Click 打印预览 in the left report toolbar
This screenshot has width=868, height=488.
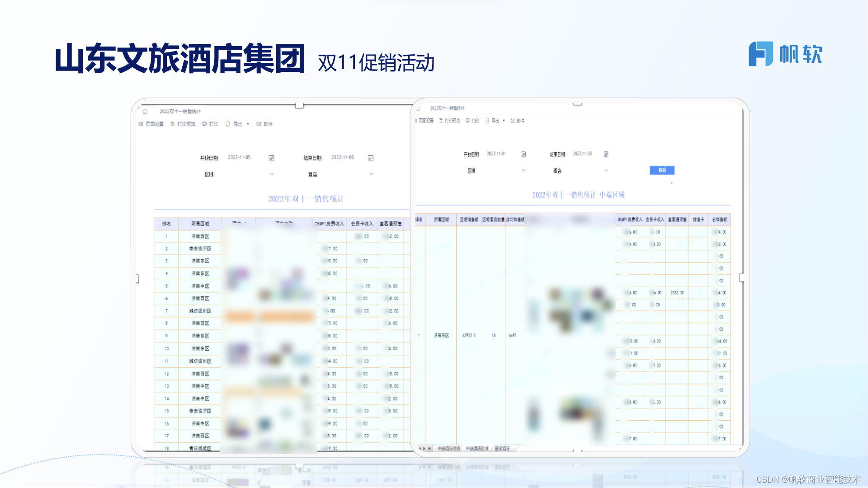(x=183, y=124)
